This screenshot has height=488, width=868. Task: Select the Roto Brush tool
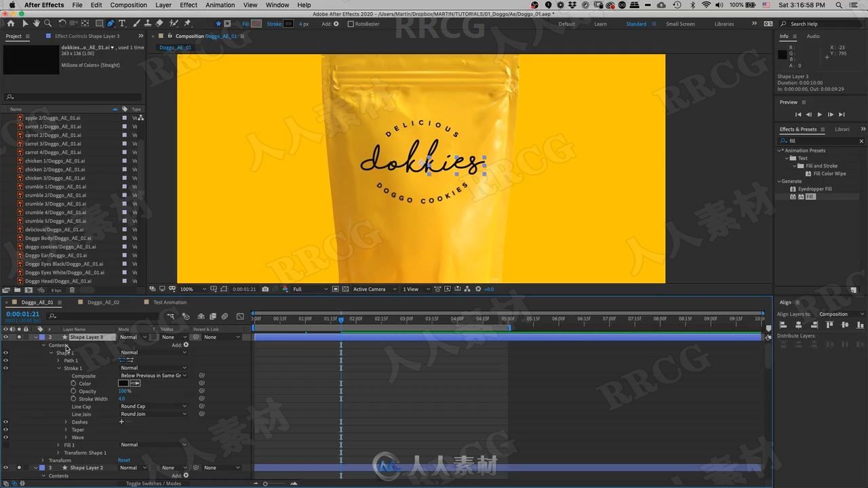pyautogui.click(x=173, y=23)
